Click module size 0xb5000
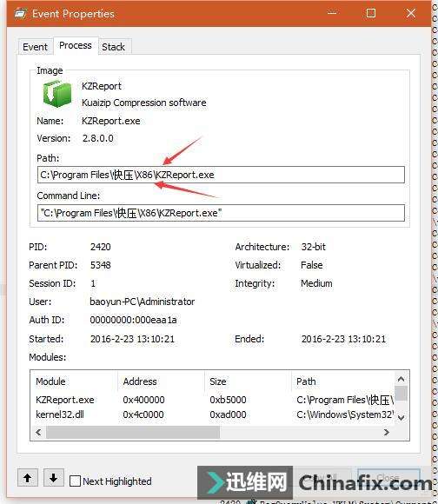Image resolution: width=438 pixels, height=504 pixels. [228, 400]
